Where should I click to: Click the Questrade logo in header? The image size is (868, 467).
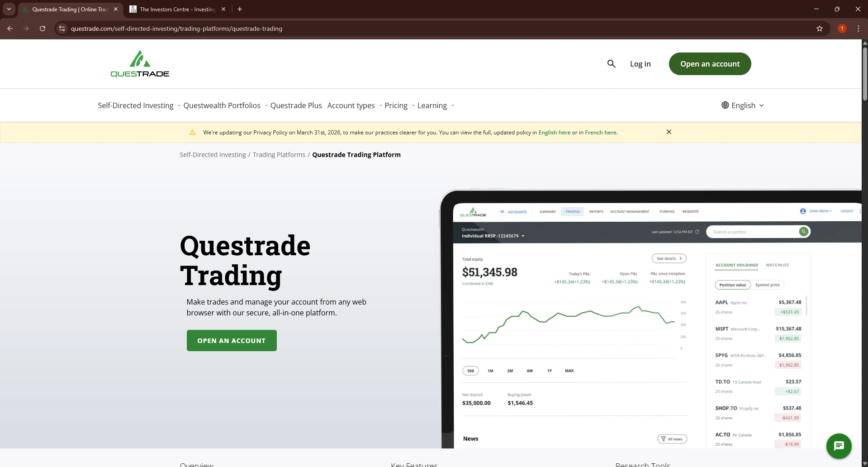click(140, 64)
